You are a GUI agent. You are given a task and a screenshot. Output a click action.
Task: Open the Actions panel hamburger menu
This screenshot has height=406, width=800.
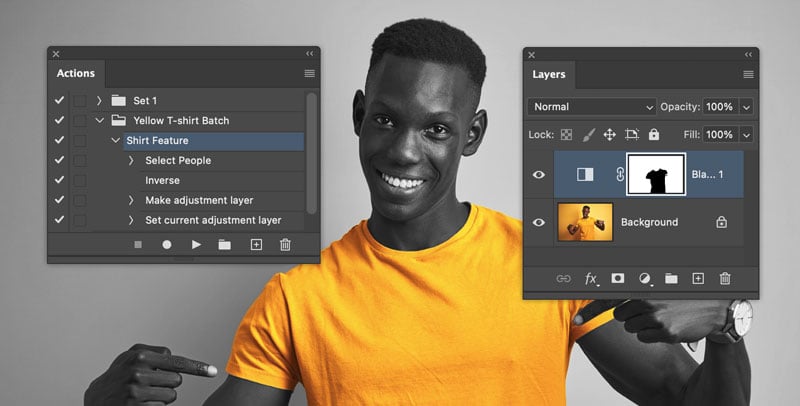click(x=309, y=74)
